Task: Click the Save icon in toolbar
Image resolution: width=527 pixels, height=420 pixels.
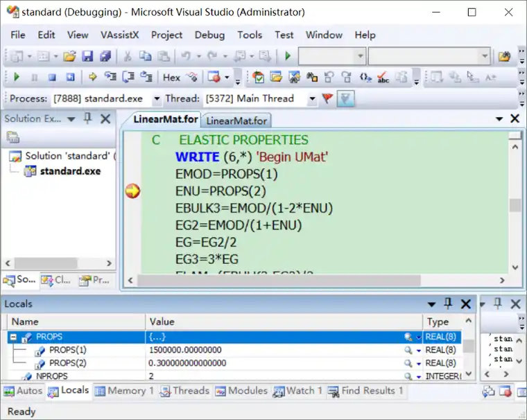Action: pos(87,56)
